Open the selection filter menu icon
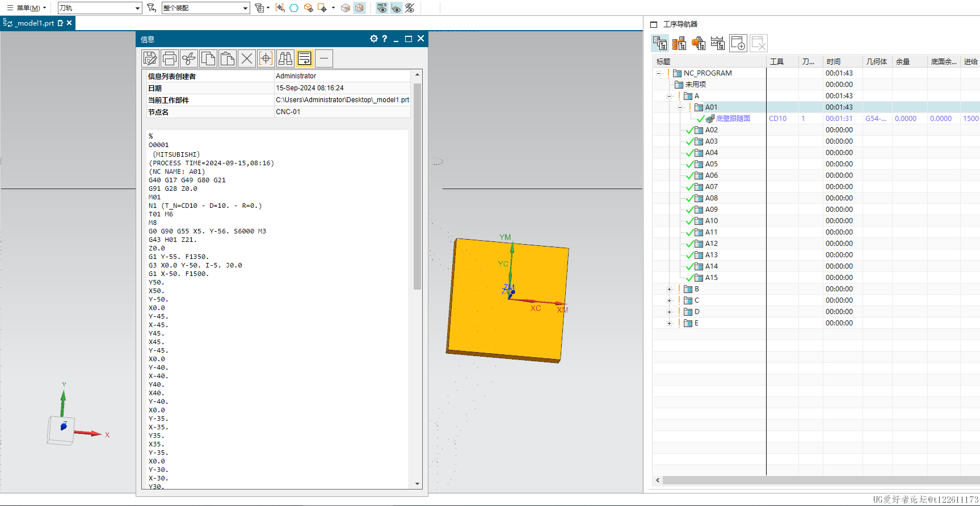 click(259, 8)
